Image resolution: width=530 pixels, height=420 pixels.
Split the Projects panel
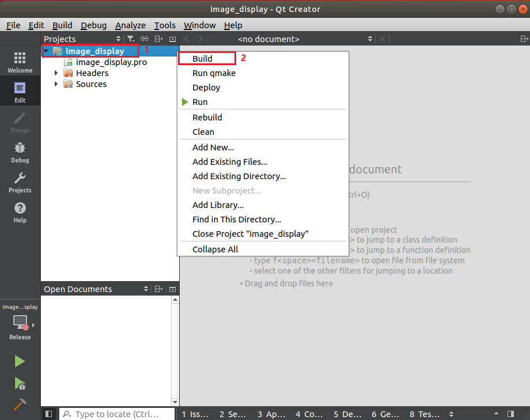point(158,39)
